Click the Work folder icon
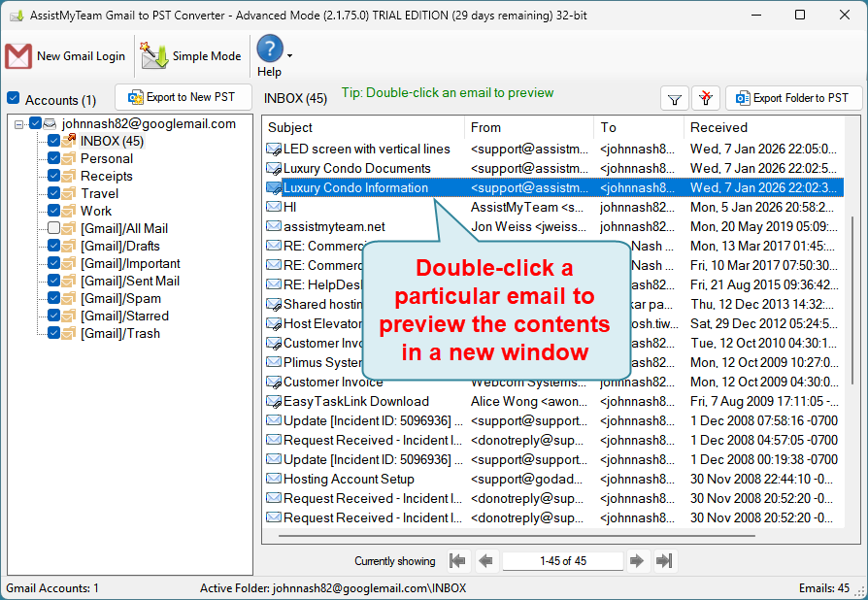868x600 pixels. click(x=69, y=211)
